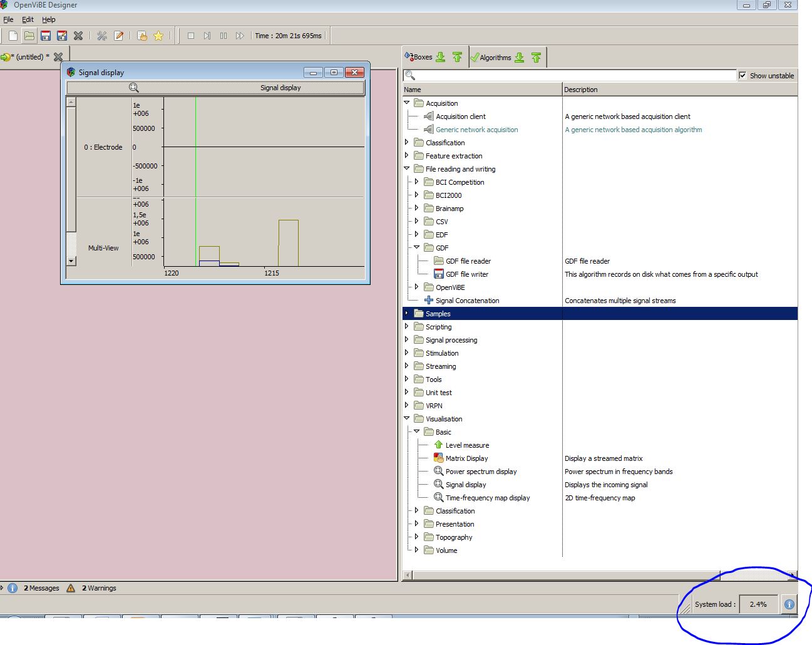This screenshot has height=645, width=812.
Task: Stop the scenario playback
Action: 191,36
